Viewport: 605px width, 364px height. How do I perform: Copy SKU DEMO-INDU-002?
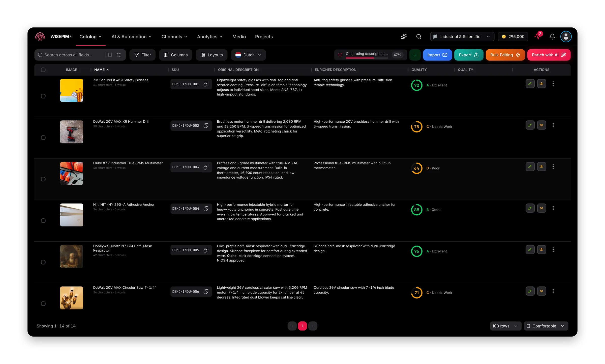(206, 126)
